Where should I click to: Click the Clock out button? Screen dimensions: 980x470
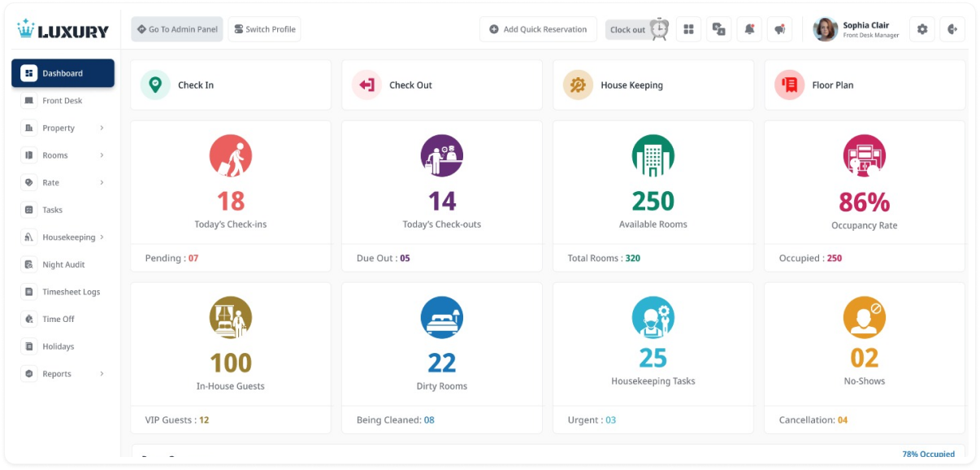pos(637,30)
